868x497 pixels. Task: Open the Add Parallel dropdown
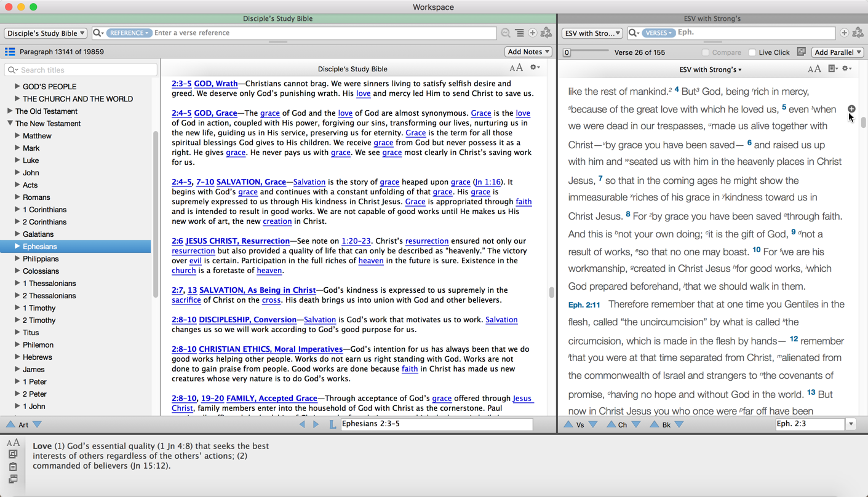[x=837, y=52]
